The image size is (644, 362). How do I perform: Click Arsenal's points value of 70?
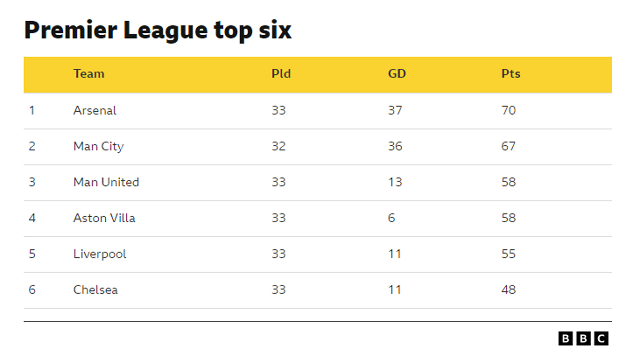[x=508, y=111]
